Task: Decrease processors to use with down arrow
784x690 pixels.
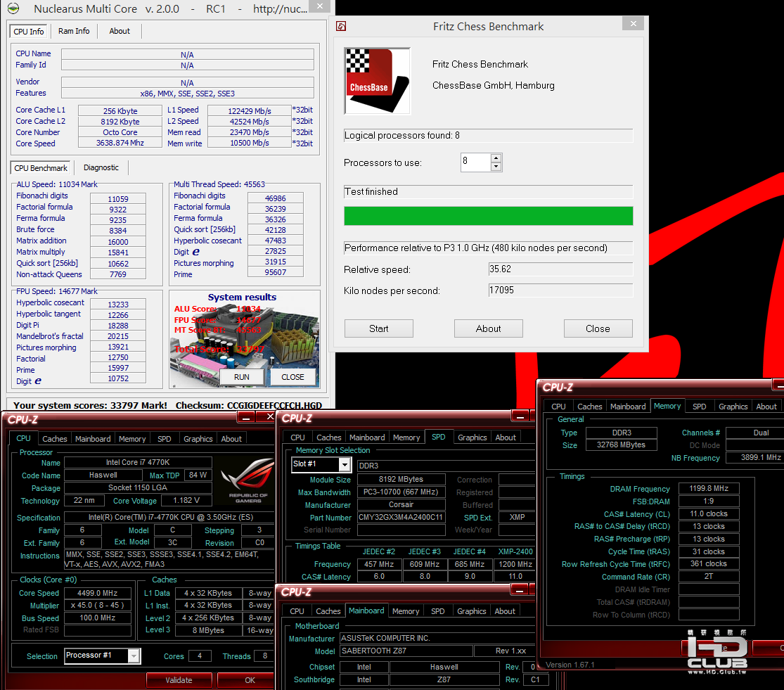Action: click(x=496, y=167)
